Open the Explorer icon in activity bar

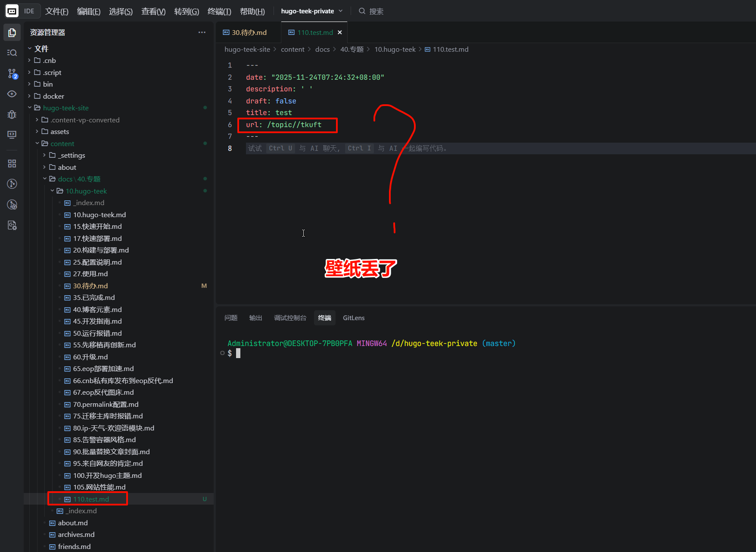point(12,33)
